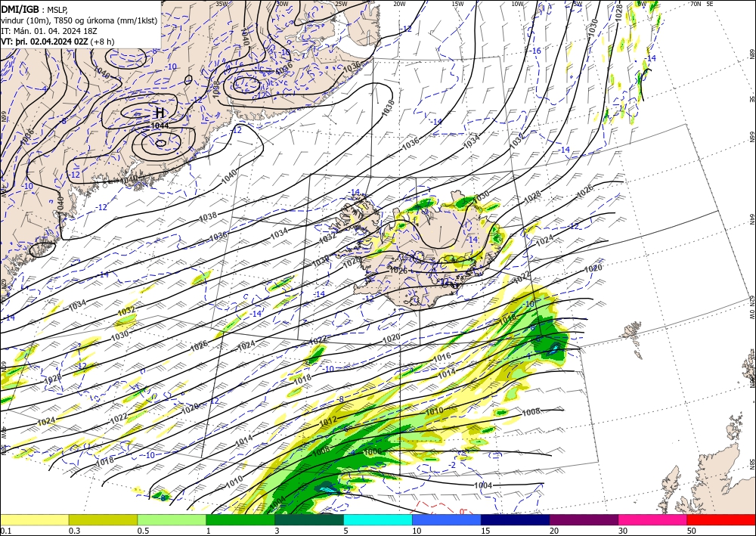The image size is (756, 536).
Task: Click the '1044' pressure label below the H
Action: coord(160,125)
